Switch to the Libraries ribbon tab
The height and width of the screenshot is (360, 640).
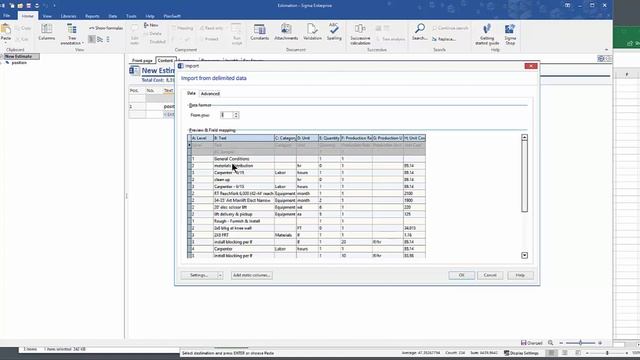[69, 16]
